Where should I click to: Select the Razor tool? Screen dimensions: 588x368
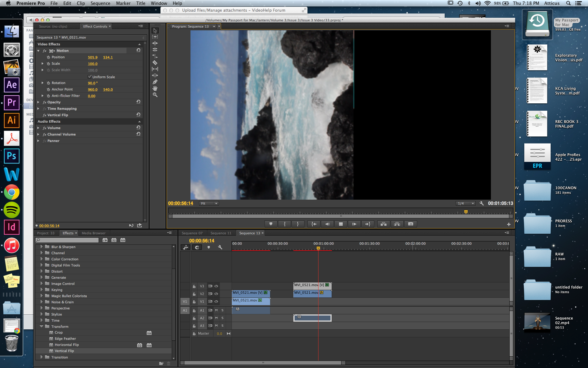coord(155,63)
